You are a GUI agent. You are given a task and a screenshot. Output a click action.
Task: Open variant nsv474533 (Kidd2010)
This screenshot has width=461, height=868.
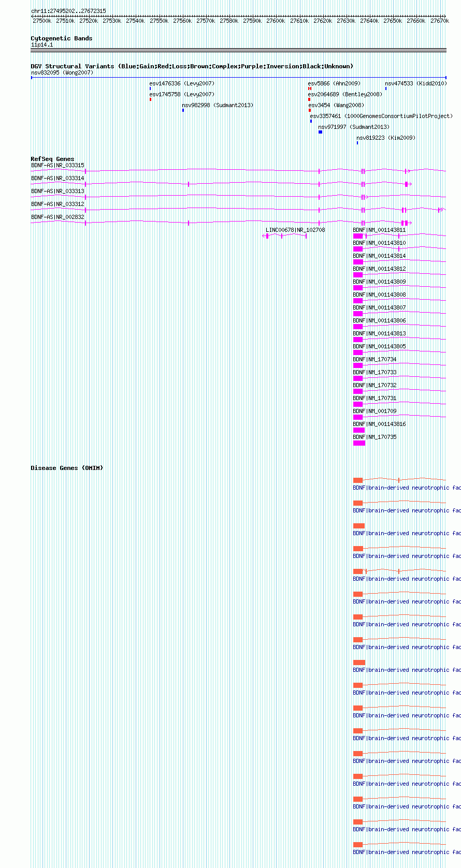[x=416, y=83]
